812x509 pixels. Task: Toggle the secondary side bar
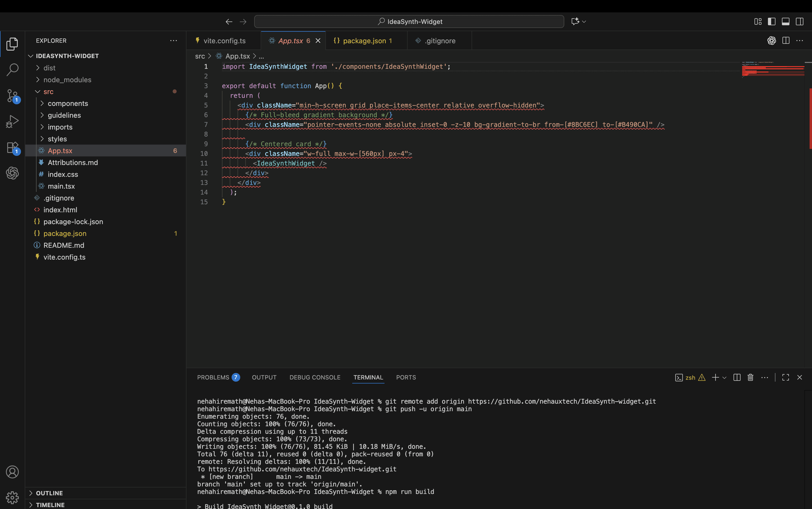click(x=800, y=21)
